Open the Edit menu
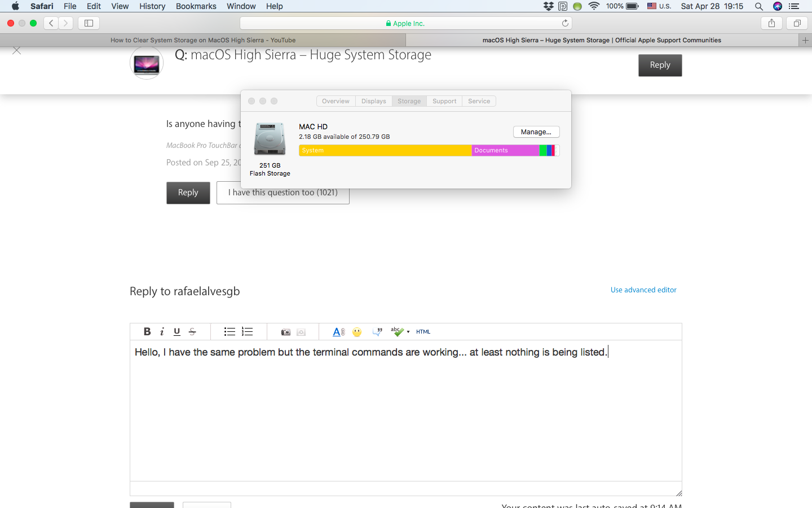Viewport: 812px width, 508px height. [x=94, y=6]
